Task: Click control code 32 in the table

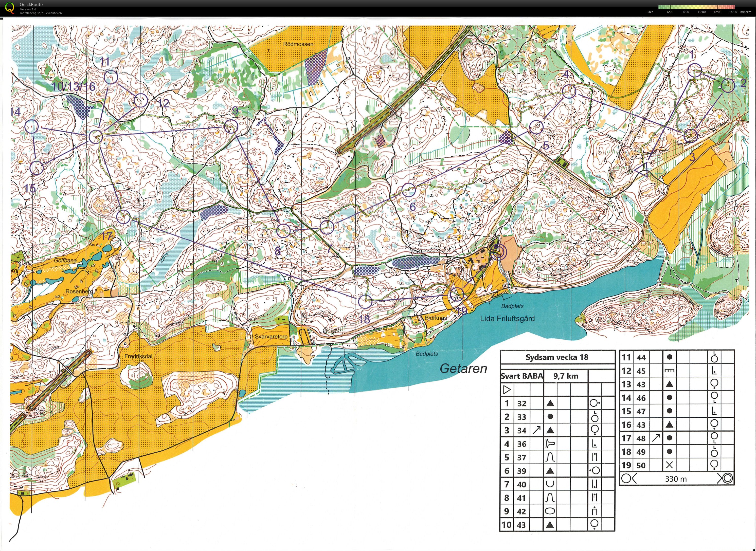Action: pyautogui.click(x=522, y=403)
